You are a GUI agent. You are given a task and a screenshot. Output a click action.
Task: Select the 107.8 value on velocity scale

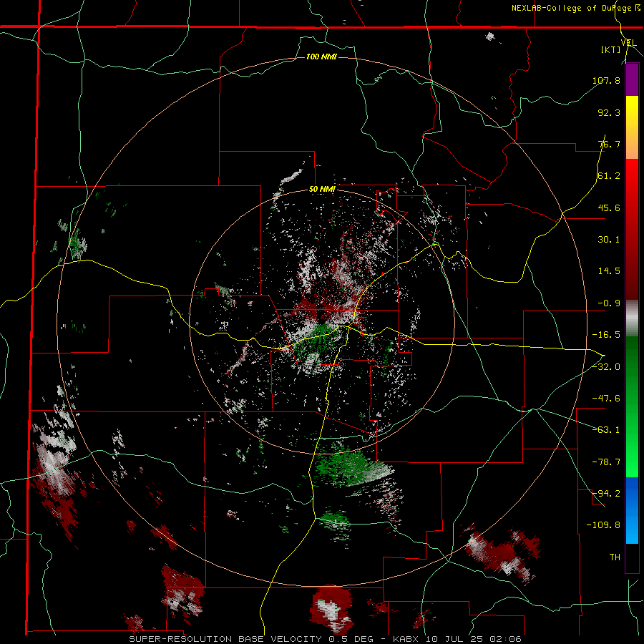click(606, 80)
